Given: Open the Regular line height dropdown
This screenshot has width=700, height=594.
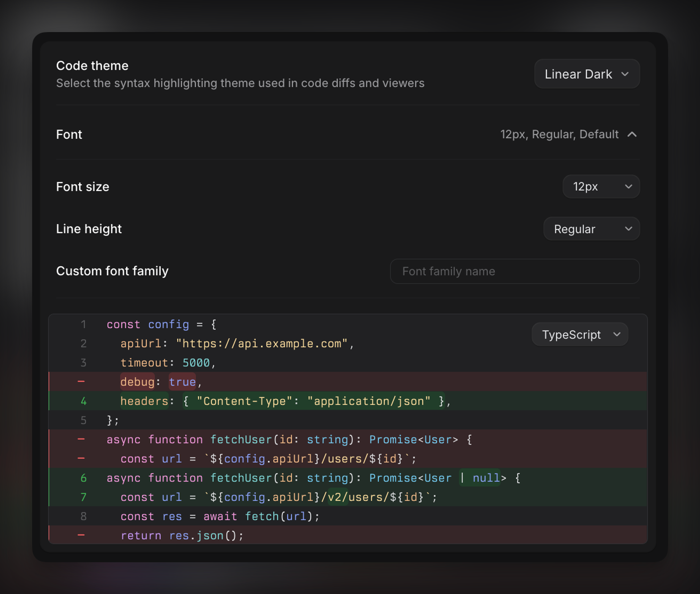Looking at the screenshot, I should [591, 229].
